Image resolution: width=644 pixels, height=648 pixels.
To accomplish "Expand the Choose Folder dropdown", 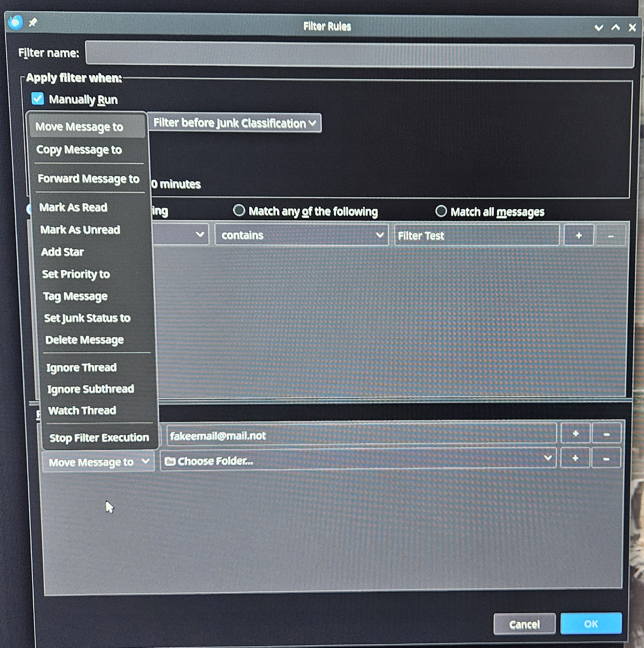I will pyautogui.click(x=358, y=460).
